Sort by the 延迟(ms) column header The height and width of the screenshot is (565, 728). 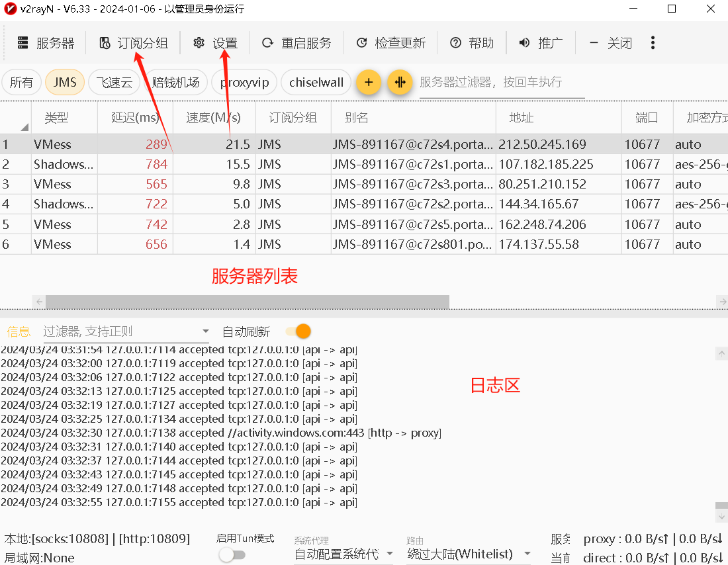pos(135,118)
